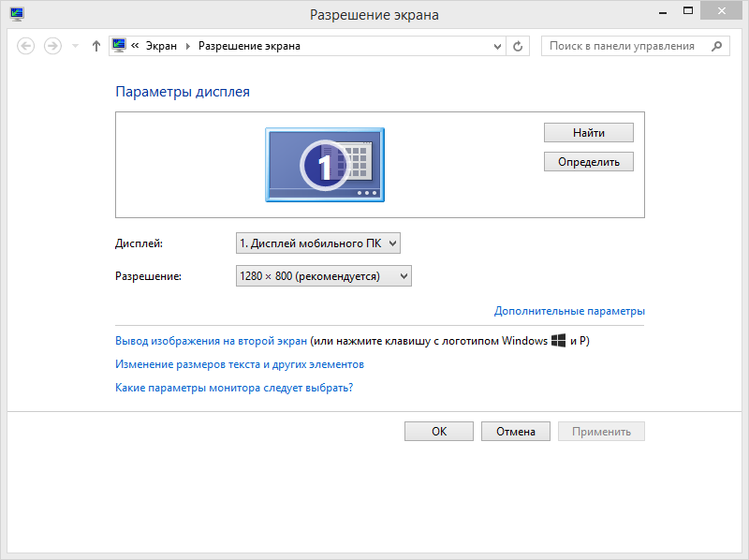The width and height of the screenshot is (749, 560).
Task: Expand the address bar history dropdown
Action: pyautogui.click(x=497, y=46)
